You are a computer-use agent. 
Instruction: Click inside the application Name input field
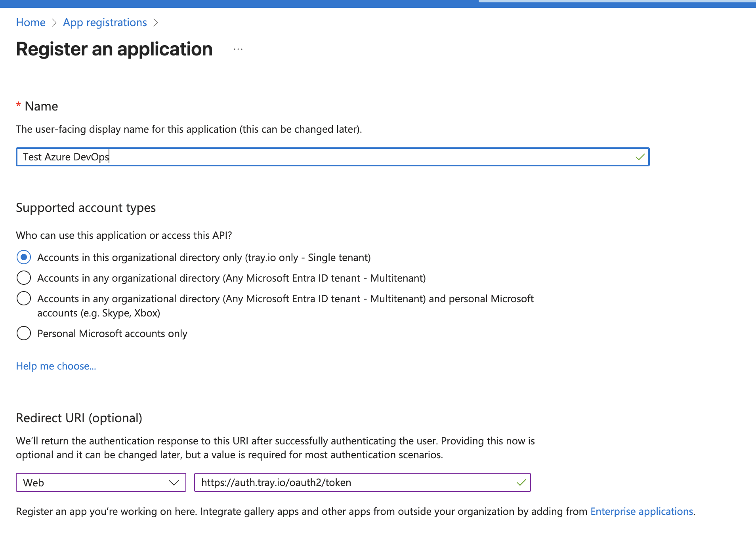277,157
